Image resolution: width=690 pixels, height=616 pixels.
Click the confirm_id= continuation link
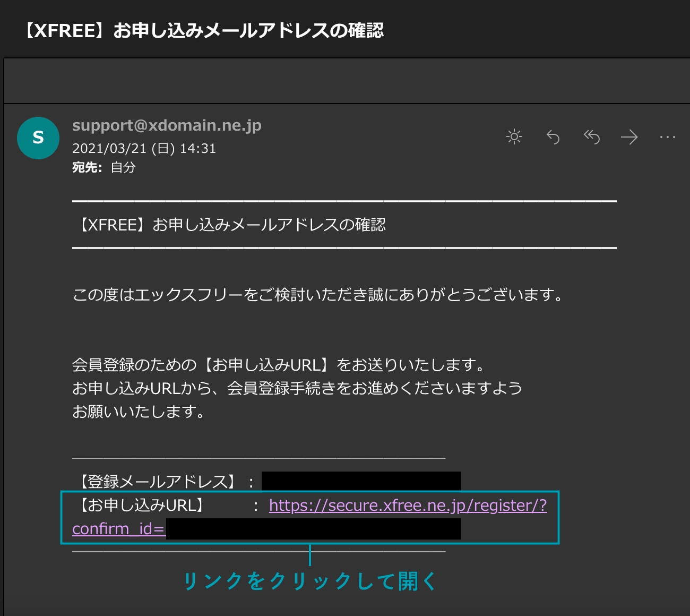118,529
